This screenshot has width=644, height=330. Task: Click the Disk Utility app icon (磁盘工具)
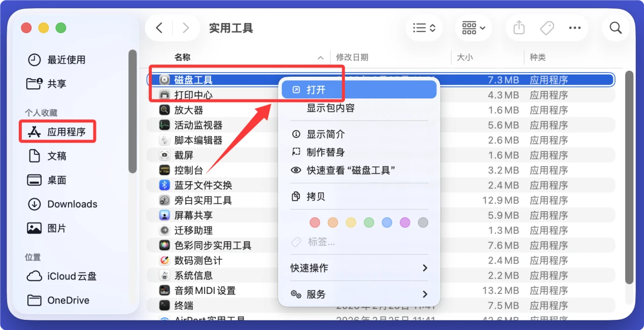[x=164, y=80]
